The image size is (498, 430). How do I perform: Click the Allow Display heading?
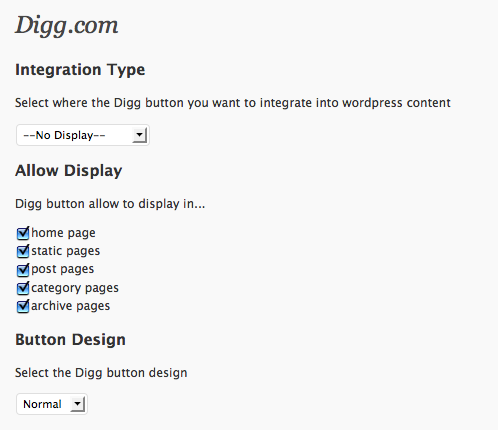point(69,171)
